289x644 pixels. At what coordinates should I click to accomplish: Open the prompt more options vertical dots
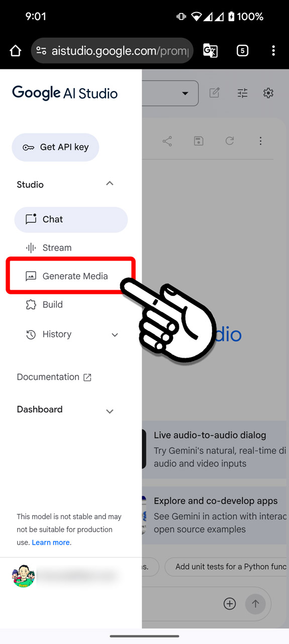260,141
